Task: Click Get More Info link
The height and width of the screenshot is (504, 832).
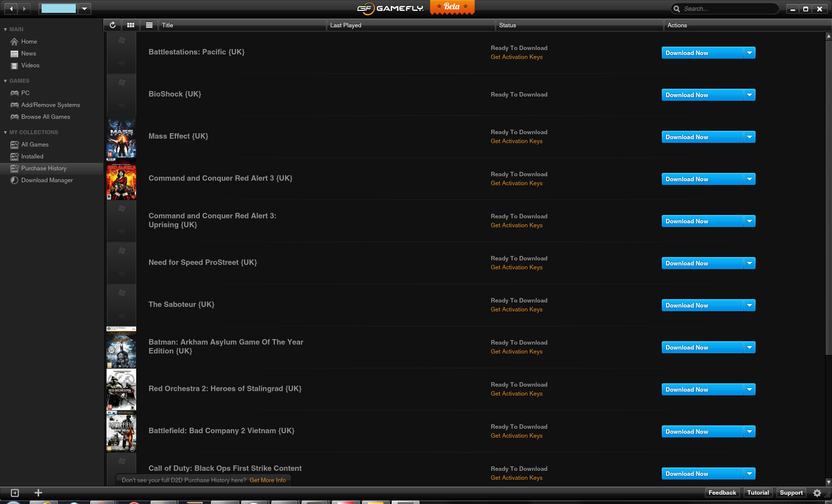Action: click(x=267, y=480)
